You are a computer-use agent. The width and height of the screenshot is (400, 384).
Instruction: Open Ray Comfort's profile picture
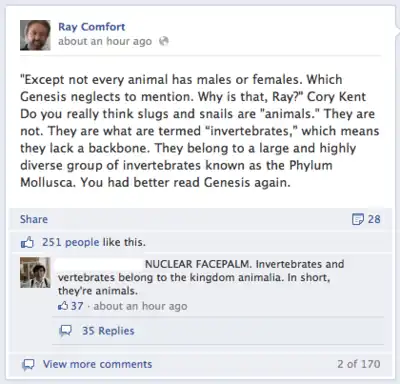click(35, 35)
